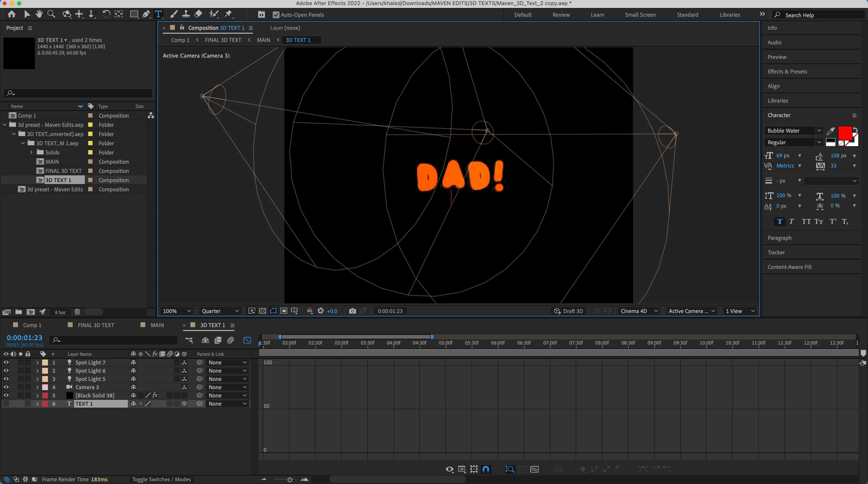Screen dimensions: 868x484
Task: Select the Rotation tool
Action: 106,14
